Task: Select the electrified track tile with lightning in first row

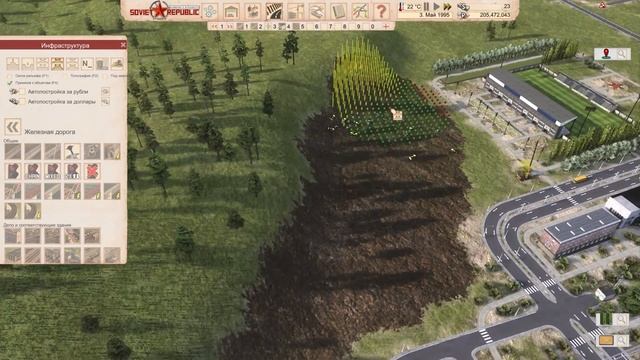Action: pos(112,151)
